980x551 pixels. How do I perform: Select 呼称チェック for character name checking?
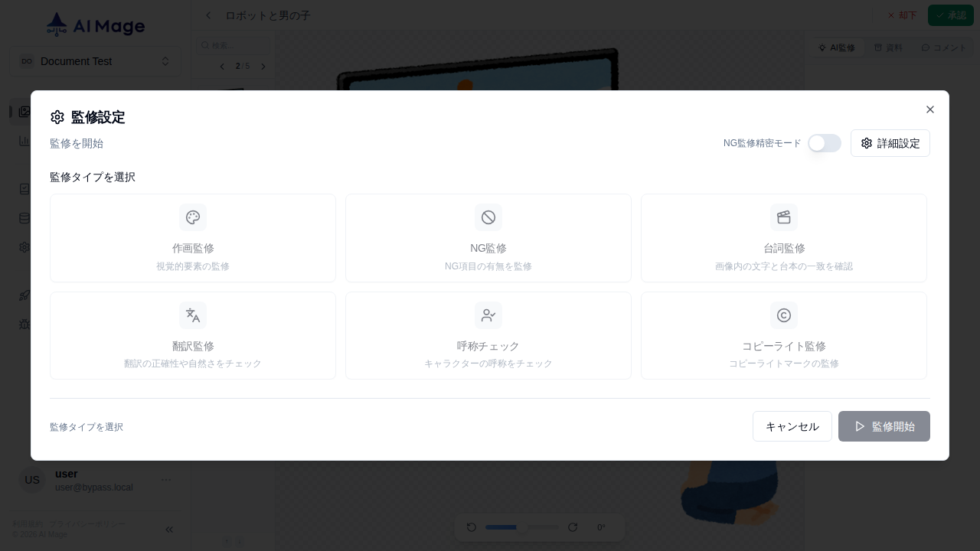488,335
